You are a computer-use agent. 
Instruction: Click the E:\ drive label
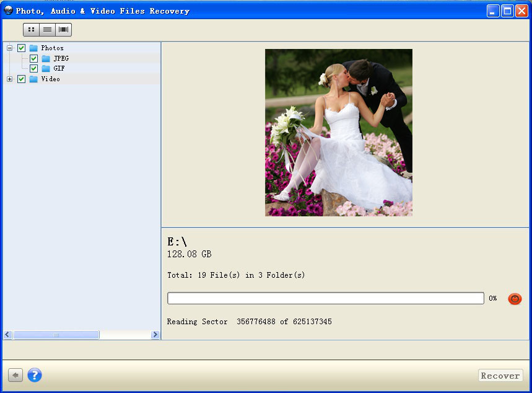(177, 242)
